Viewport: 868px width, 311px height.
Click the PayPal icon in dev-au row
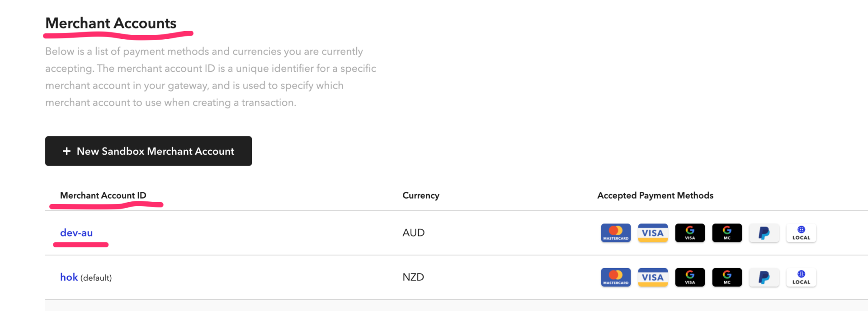pos(764,233)
